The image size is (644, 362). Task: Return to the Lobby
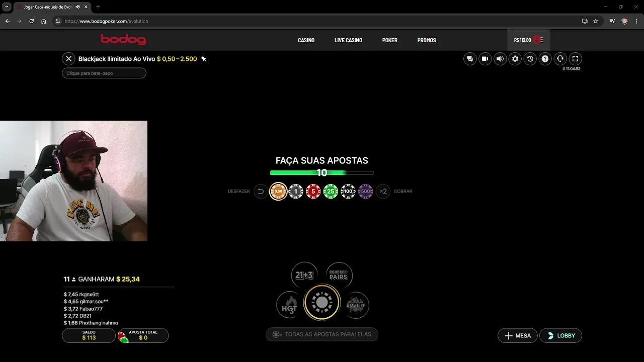click(560, 336)
